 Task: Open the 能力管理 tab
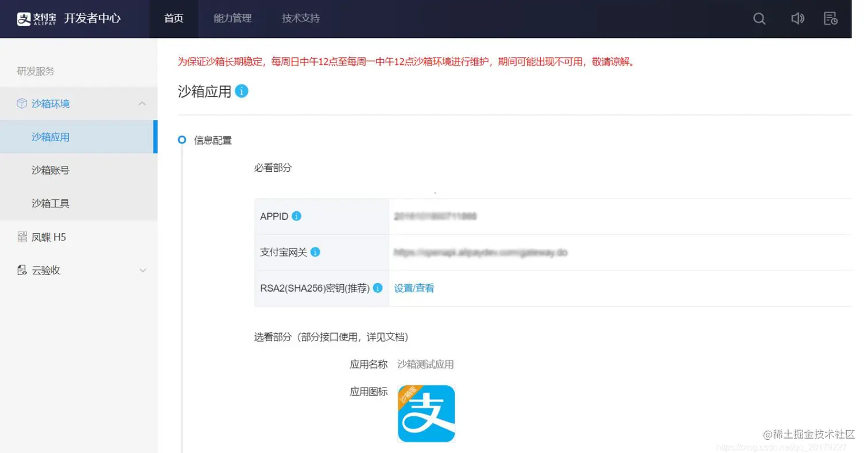pyautogui.click(x=232, y=18)
